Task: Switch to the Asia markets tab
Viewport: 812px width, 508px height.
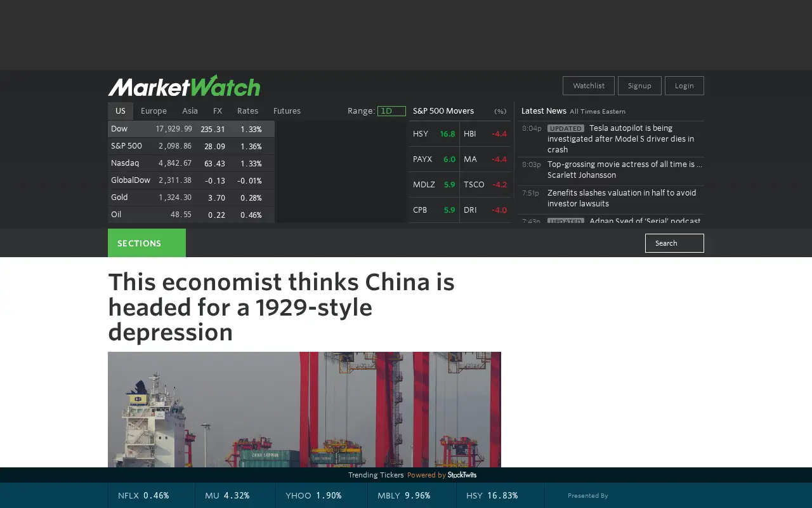Action: [x=190, y=110]
